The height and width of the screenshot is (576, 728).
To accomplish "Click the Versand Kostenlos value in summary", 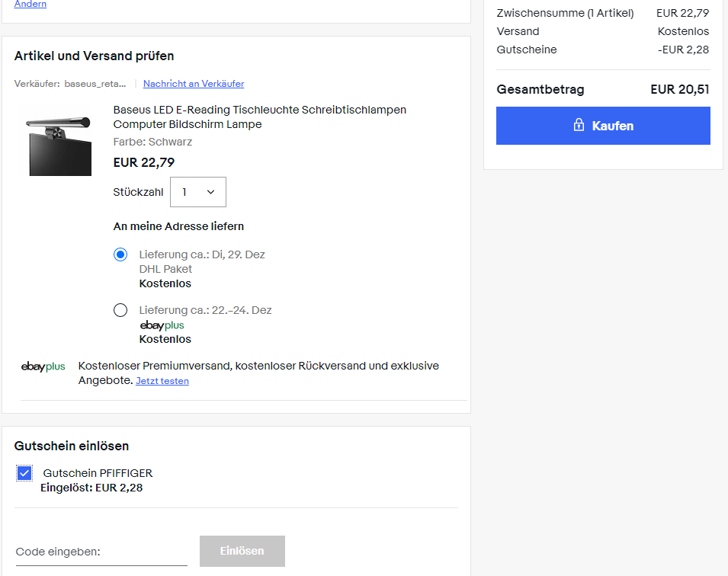I will pyautogui.click(x=684, y=31).
